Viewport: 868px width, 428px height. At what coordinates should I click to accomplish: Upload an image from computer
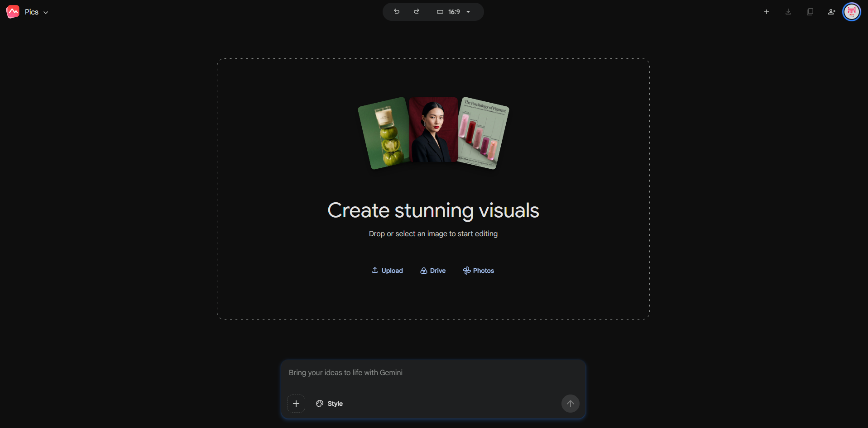pyautogui.click(x=388, y=271)
